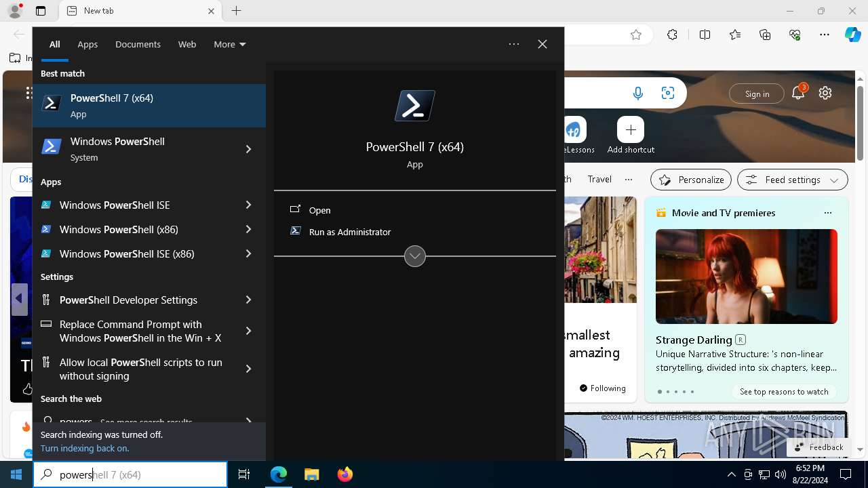
Task: Toggle Edge split screen view
Action: 705,35
